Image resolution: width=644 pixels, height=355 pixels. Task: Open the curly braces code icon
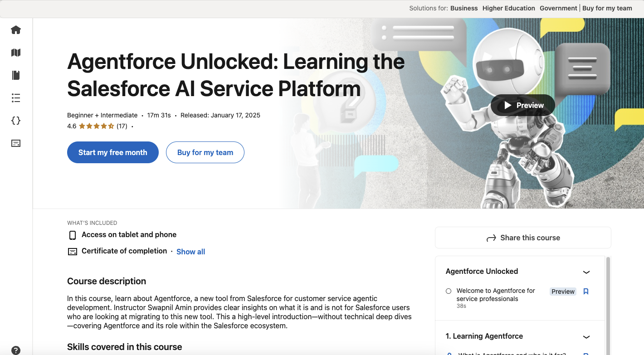click(16, 121)
